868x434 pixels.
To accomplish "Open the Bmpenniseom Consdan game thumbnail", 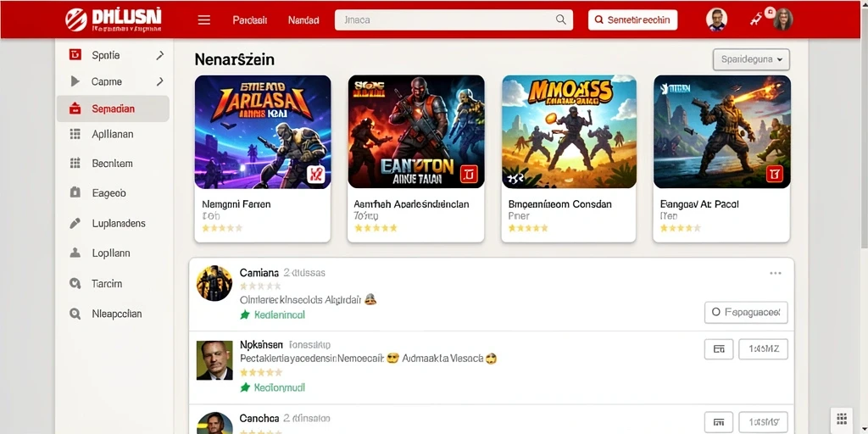I will pos(569,131).
